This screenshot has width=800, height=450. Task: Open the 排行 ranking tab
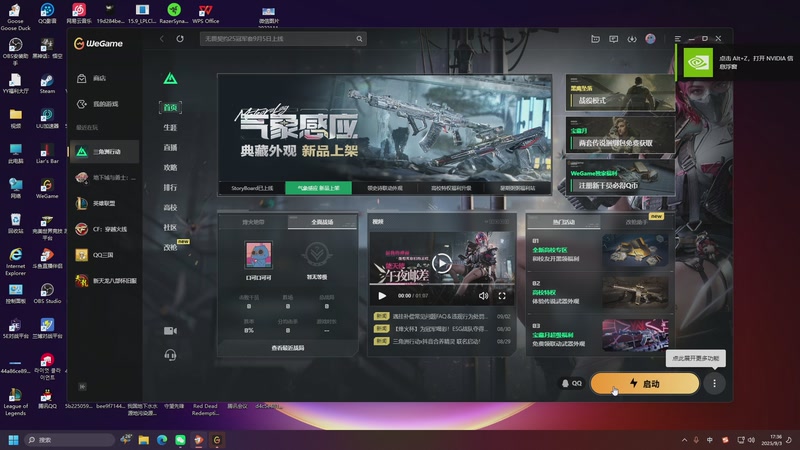(x=170, y=187)
